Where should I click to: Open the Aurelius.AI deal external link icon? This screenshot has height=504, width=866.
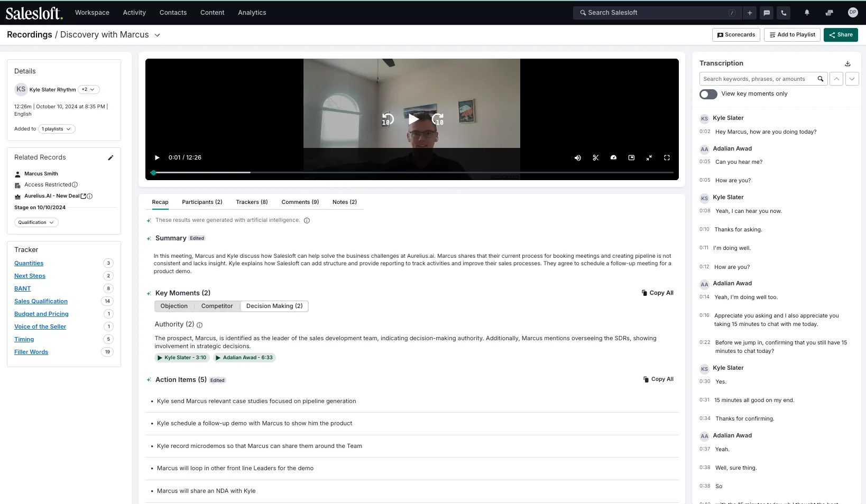point(83,196)
